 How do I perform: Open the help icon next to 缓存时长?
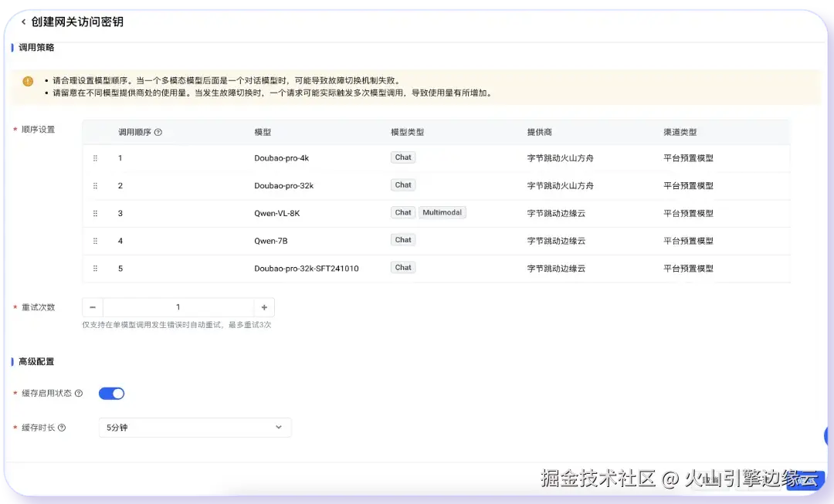tap(62, 427)
